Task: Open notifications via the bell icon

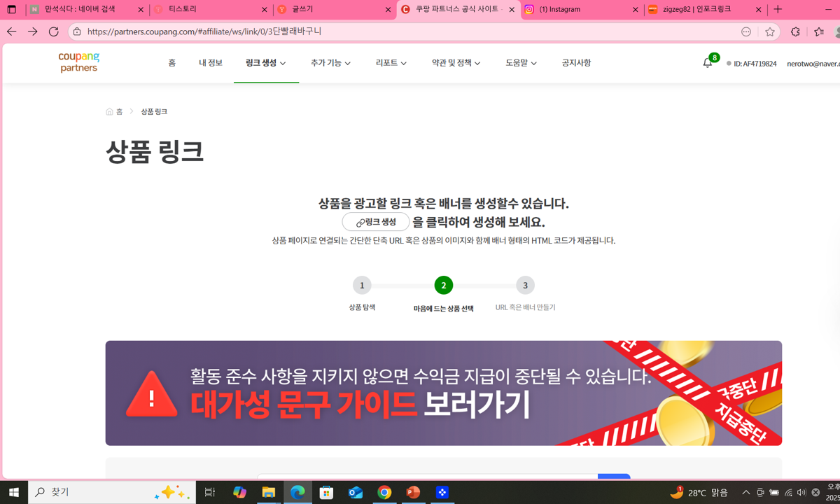Action: (x=708, y=62)
